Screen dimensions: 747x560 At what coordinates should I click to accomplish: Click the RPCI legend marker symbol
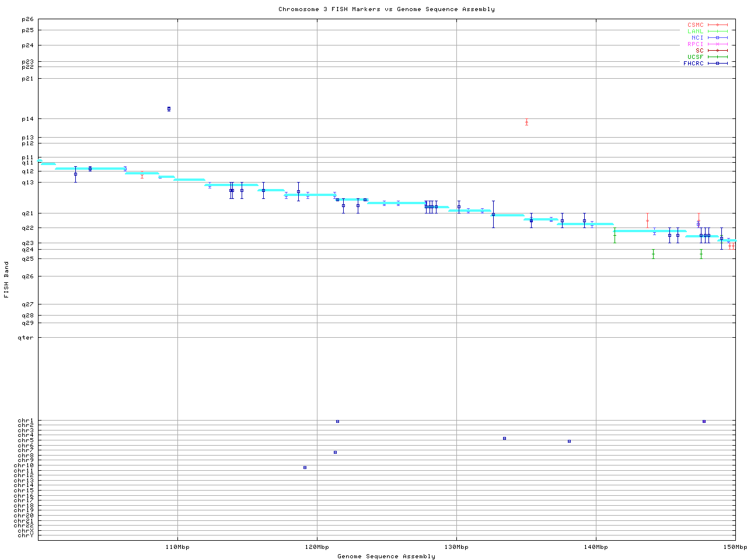coord(718,44)
